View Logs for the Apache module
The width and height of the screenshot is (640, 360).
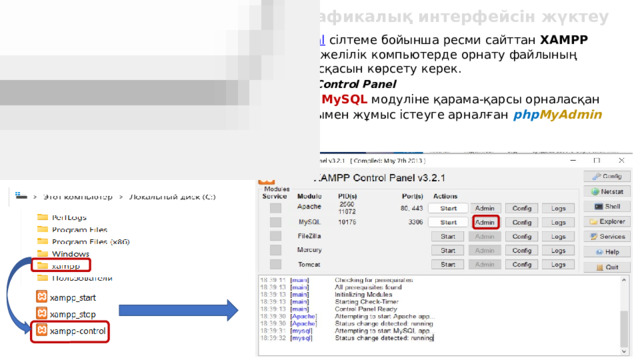pyautogui.click(x=558, y=208)
